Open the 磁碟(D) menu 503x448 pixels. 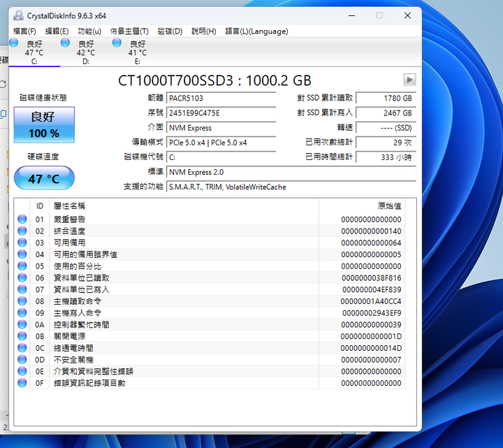170,31
